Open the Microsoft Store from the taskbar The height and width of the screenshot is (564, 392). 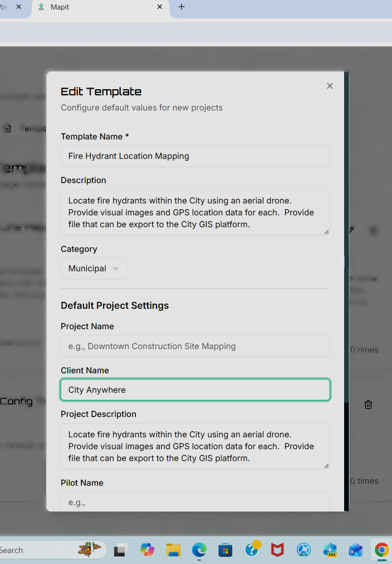point(225,550)
